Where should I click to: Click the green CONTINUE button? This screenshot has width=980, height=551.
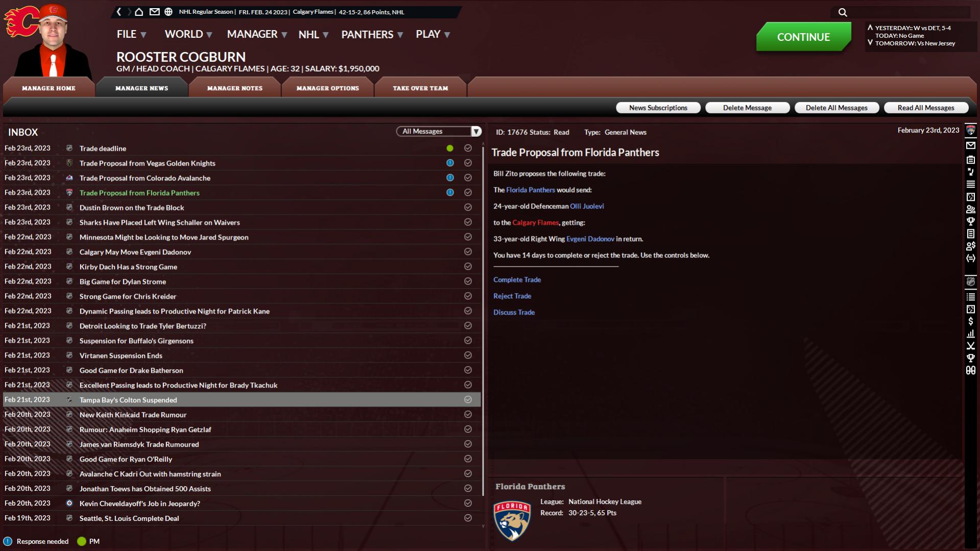point(803,37)
